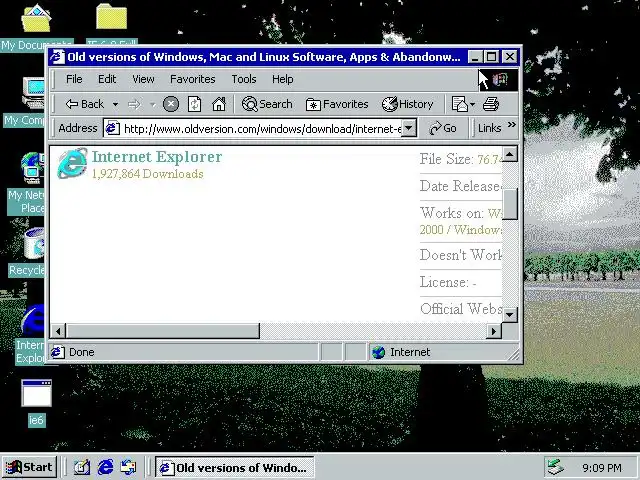Click the vertical scrollbar thumb
The image size is (640, 480).
(x=510, y=204)
